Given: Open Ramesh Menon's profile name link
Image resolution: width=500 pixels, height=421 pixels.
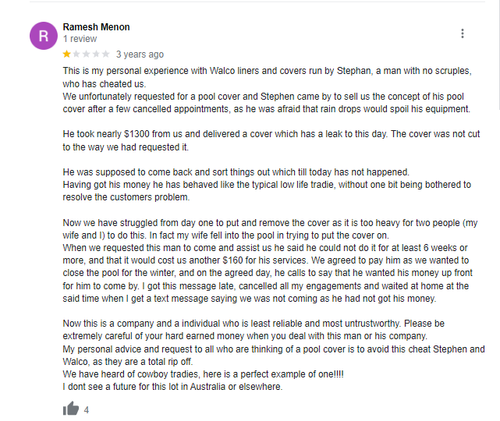Looking at the screenshot, I should coord(96,27).
